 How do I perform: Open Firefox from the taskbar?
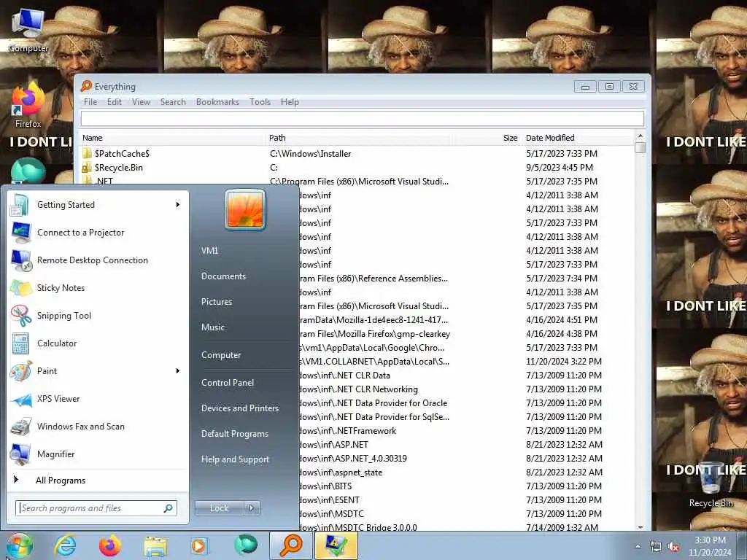(109, 545)
